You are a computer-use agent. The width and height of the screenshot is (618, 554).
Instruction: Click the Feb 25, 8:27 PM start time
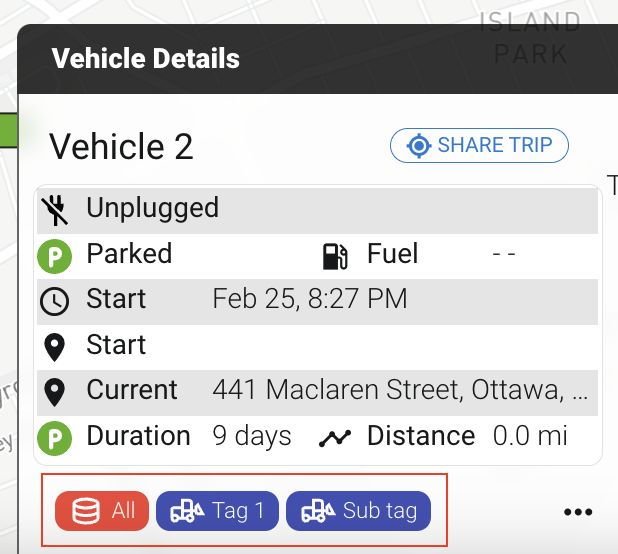310,300
